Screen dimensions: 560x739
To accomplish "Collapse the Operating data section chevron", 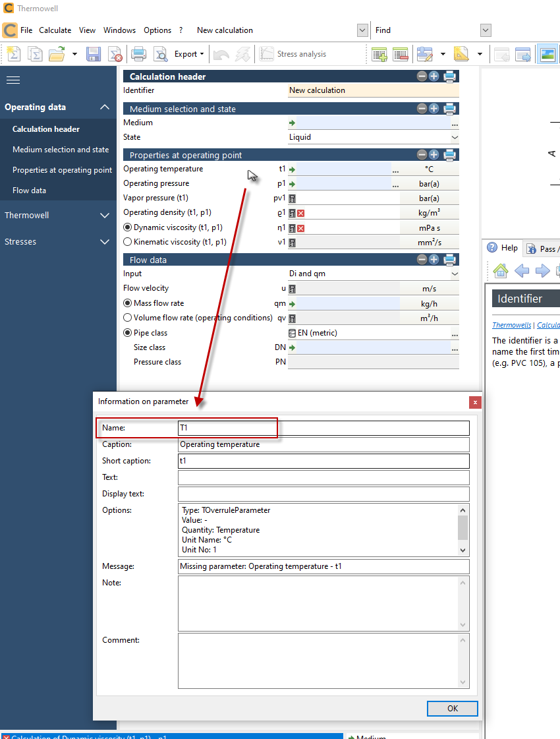I will pyautogui.click(x=104, y=107).
